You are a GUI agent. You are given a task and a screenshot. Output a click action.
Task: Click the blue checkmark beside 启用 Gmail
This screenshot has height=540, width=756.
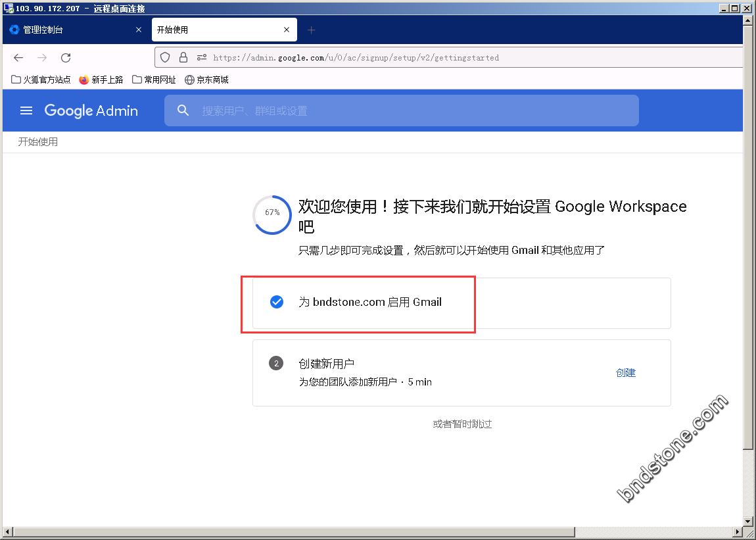click(x=276, y=302)
